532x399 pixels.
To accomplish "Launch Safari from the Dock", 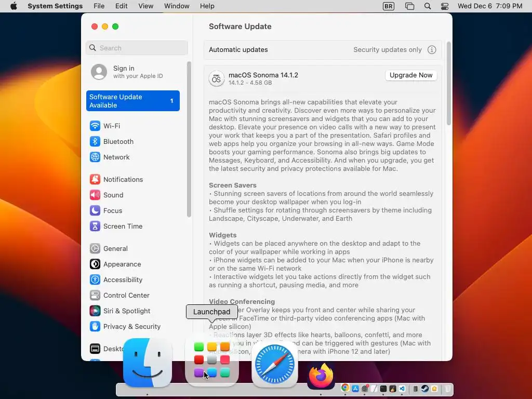I will pyautogui.click(x=275, y=364).
